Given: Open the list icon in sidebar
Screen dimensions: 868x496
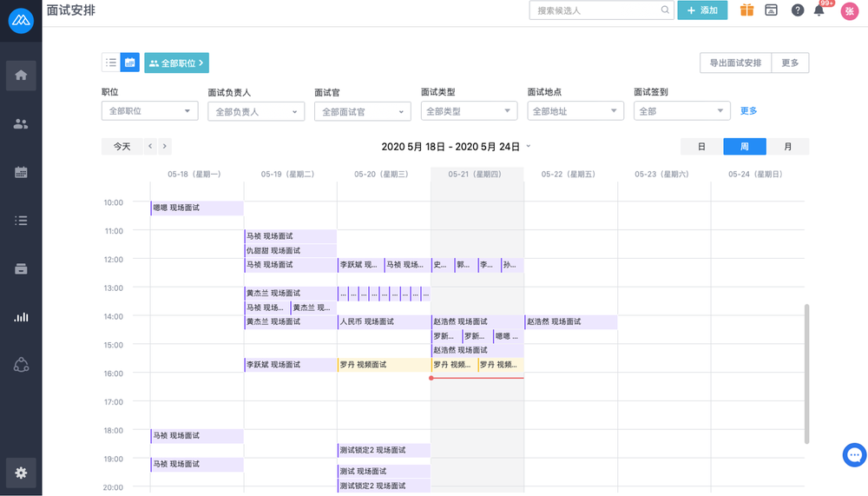Looking at the screenshot, I should click(x=21, y=221).
